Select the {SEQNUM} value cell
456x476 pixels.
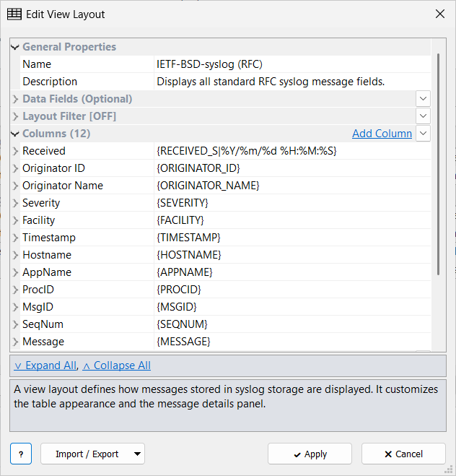292,324
